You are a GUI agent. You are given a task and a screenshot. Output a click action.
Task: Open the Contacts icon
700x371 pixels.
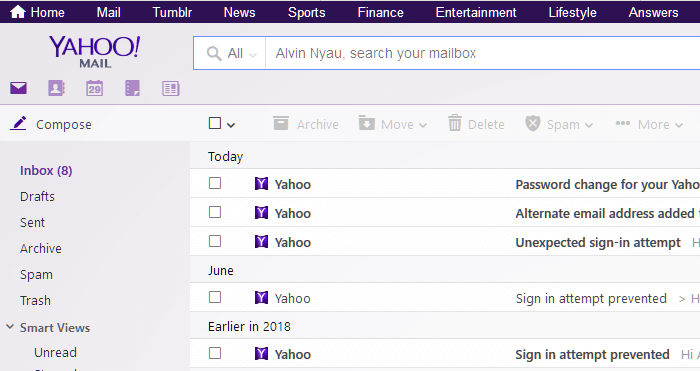[x=56, y=88]
